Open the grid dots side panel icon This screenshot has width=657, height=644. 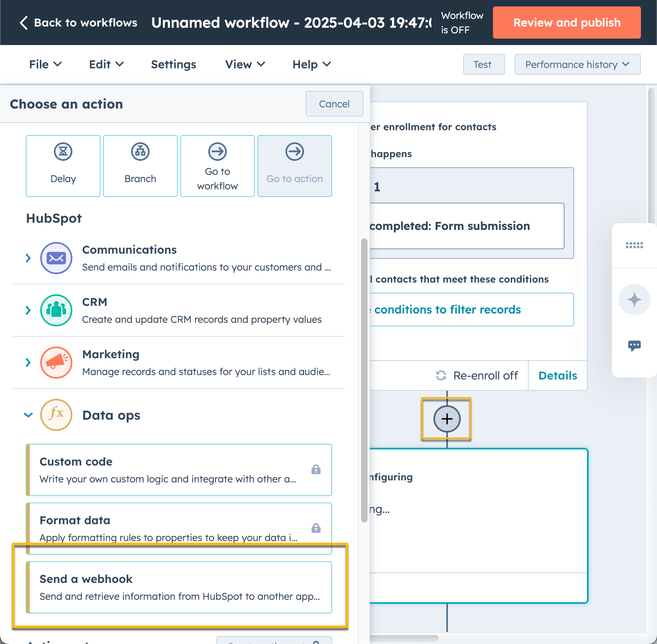634,245
